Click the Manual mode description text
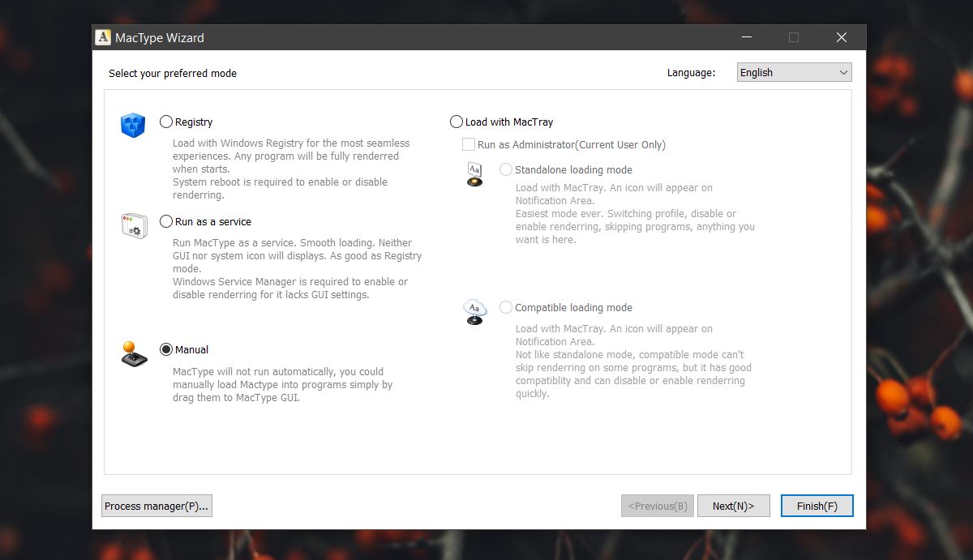This screenshot has width=973, height=560. 282,384
